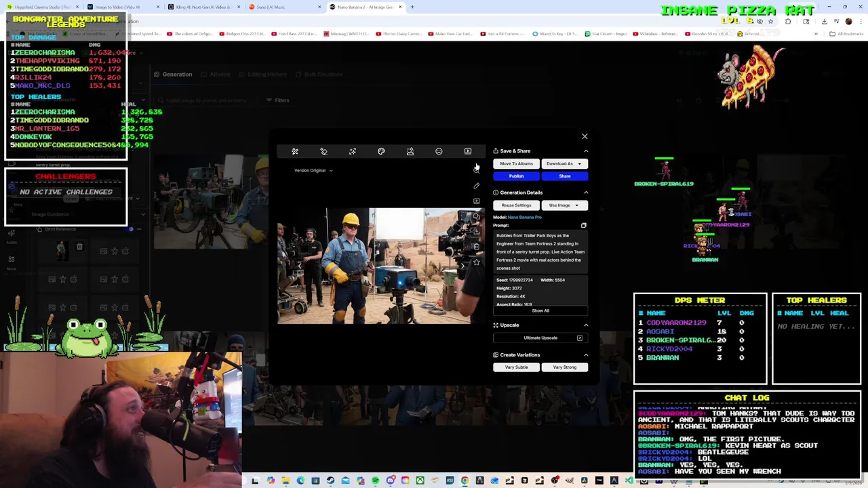This screenshot has width=868, height=488.
Task: Open Xbox app from the taskbar
Action: (420, 481)
